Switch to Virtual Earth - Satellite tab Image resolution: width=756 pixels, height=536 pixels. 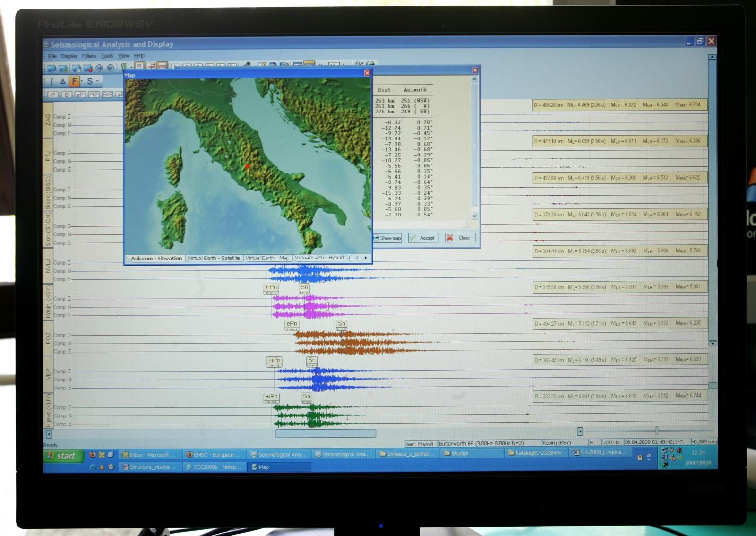[x=214, y=258]
